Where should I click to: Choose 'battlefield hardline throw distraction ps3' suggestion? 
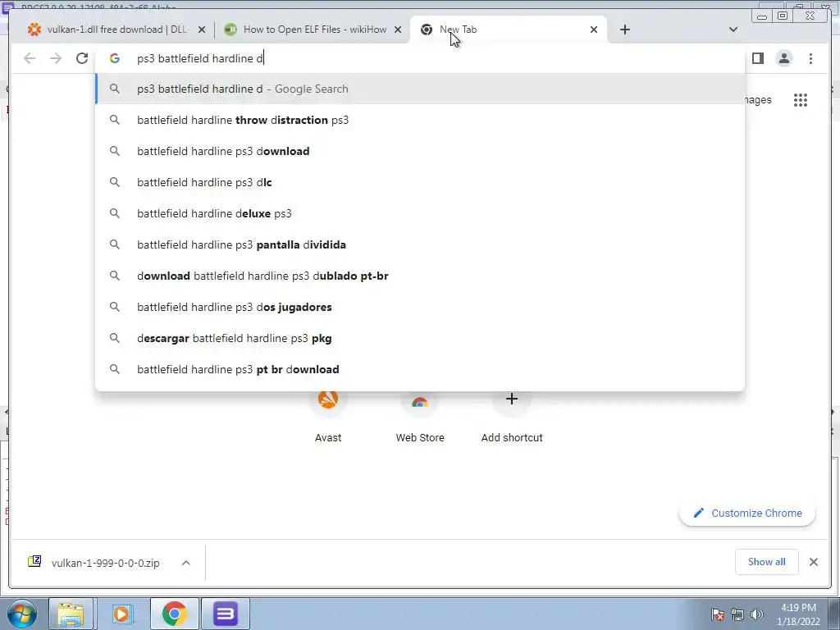420,120
